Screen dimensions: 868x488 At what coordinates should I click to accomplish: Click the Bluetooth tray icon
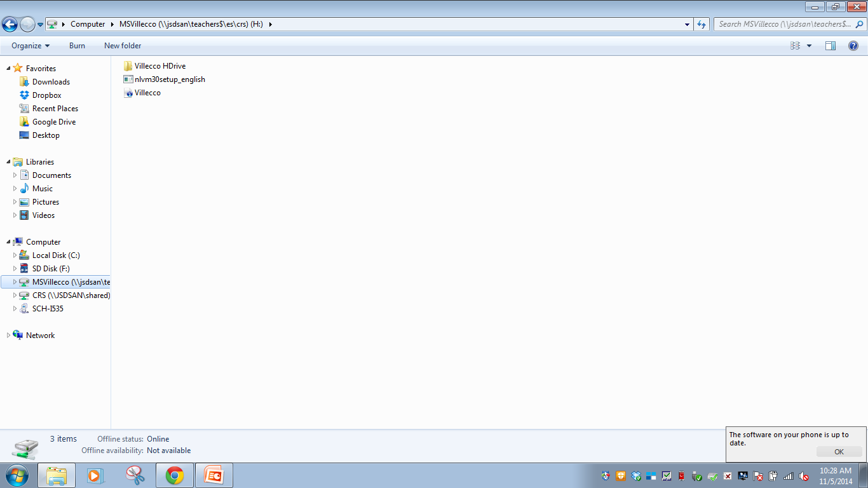point(606,476)
